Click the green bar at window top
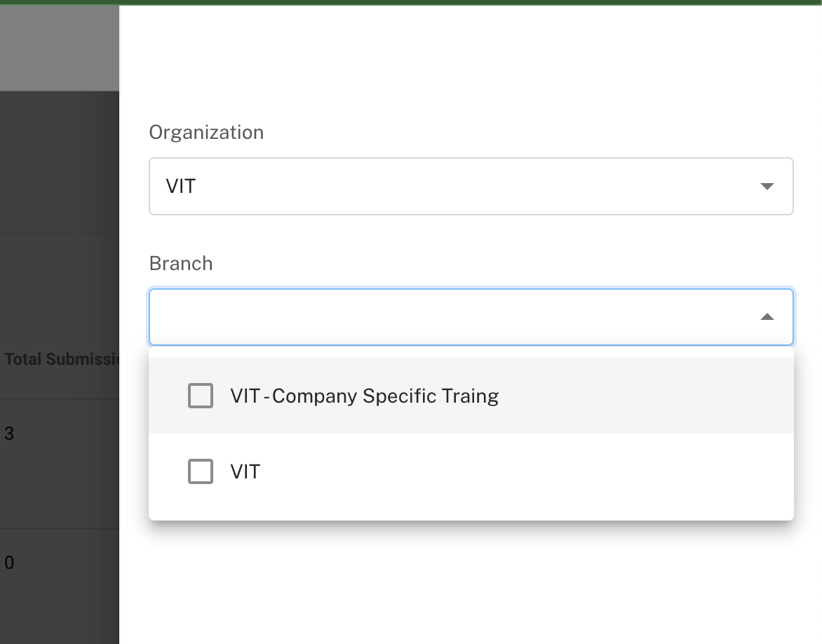 point(411,2)
